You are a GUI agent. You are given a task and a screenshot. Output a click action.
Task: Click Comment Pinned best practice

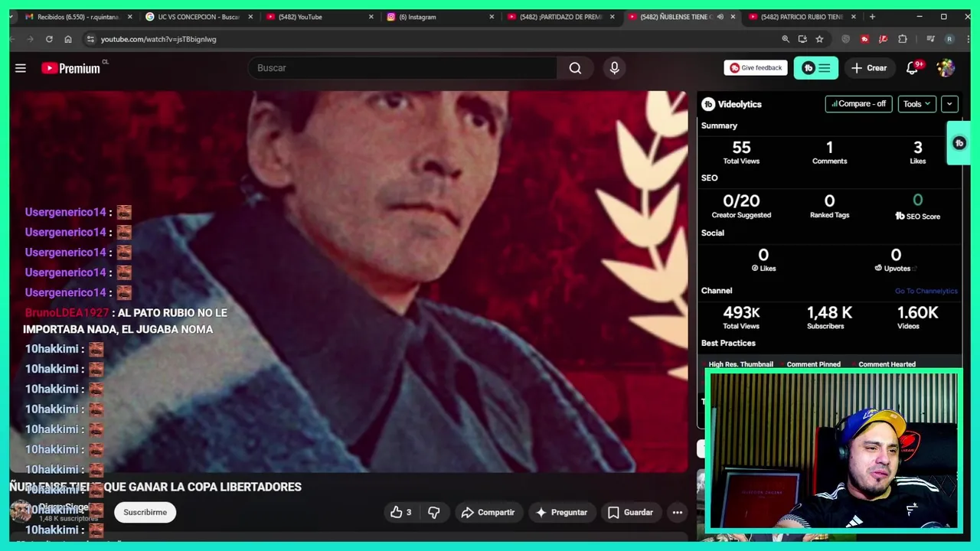(813, 364)
